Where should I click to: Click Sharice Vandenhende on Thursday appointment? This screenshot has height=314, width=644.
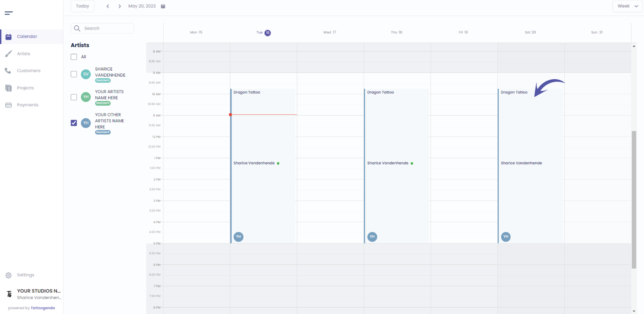(x=388, y=163)
